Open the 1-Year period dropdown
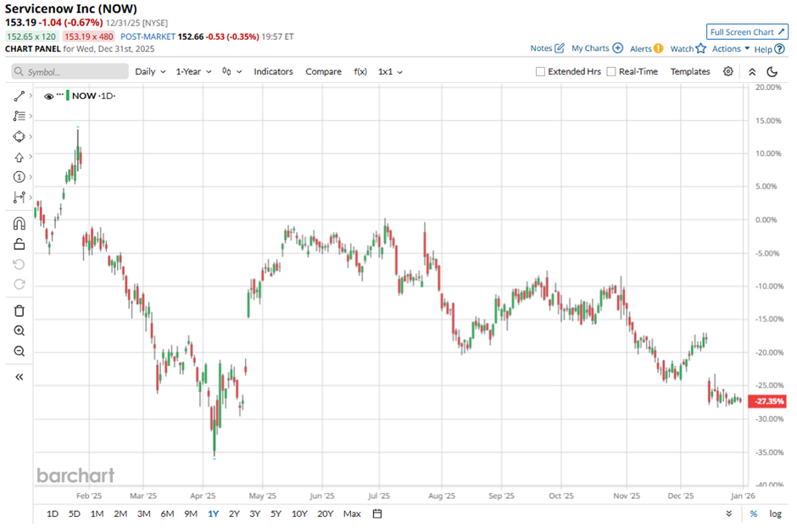Image resolution: width=797 pixels, height=532 pixels. [193, 71]
